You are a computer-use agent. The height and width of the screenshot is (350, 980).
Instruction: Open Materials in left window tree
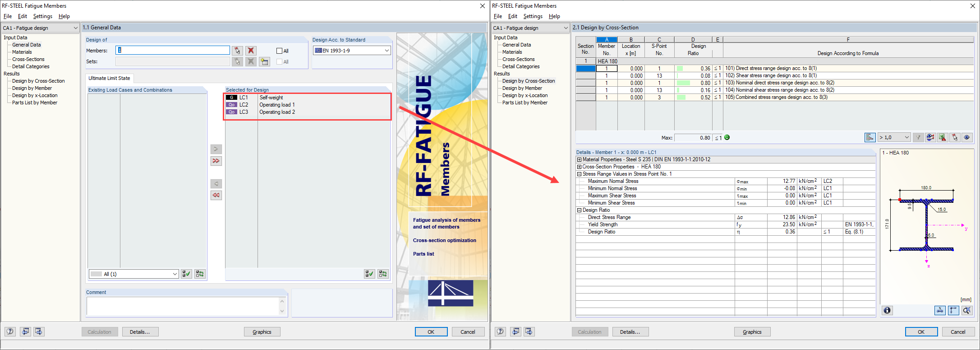(x=22, y=52)
